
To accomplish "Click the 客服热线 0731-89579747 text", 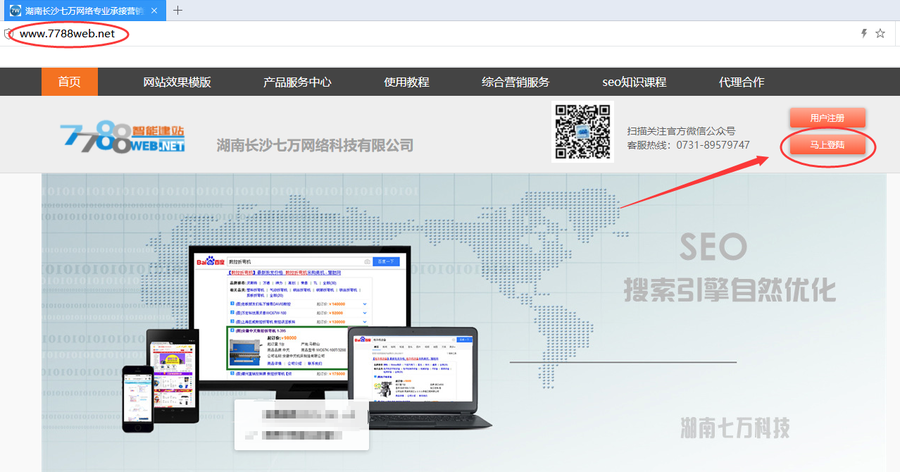I will point(688,145).
